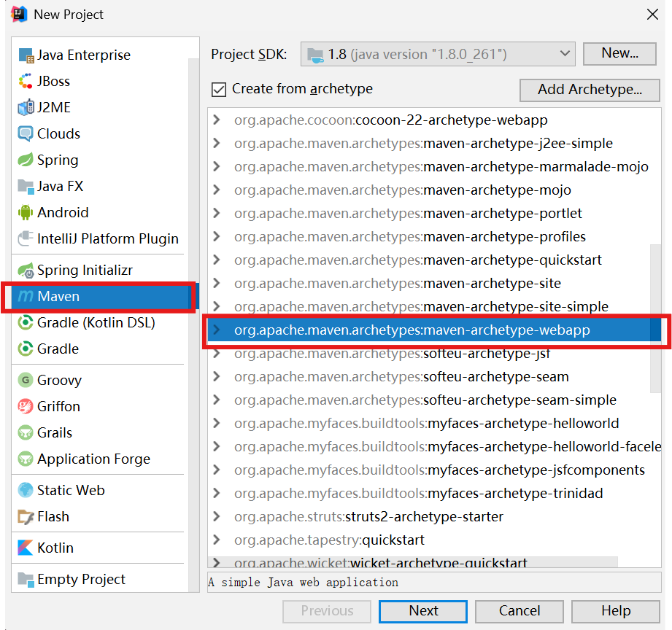Expand the maven-archetype-webapp node

pyautogui.click(x=217, y=330)
